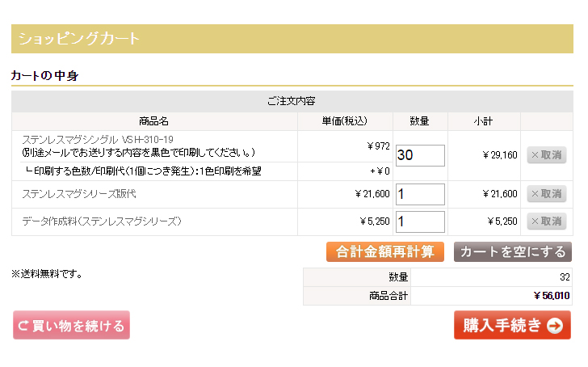Remove ステンレスマグシリーズ版代 with its 取消 button
This screenshot has width=588, height=367.
[x=546, y=194]
